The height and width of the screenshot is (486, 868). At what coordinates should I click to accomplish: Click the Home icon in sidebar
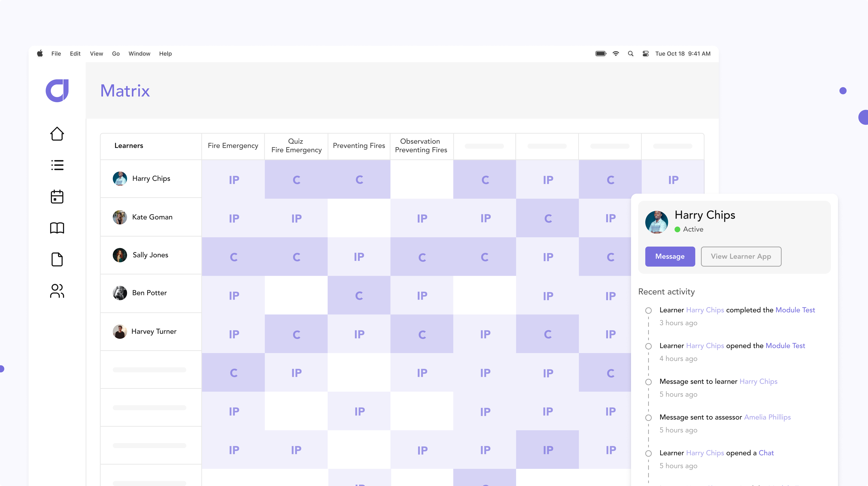pyautogui.click(x=57, y=133)
